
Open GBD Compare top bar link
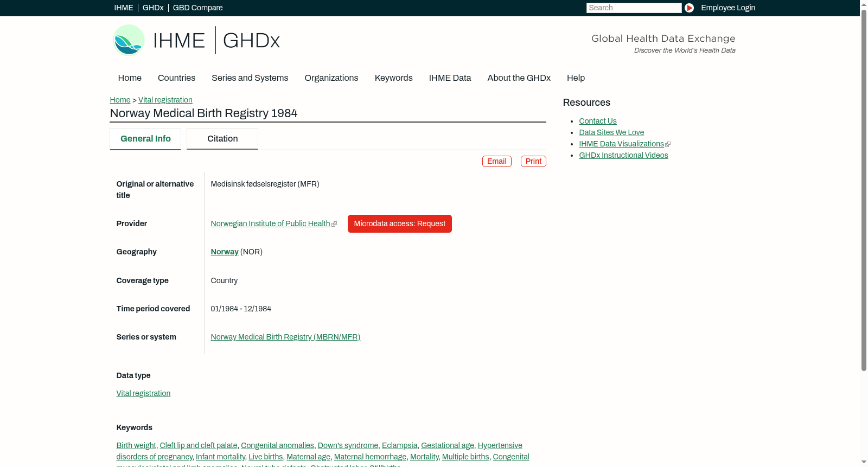(197, 8)
